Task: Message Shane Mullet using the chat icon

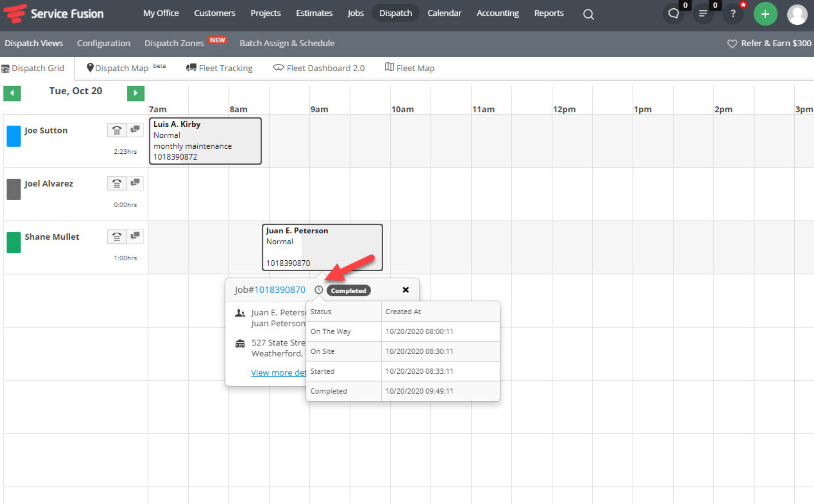Action: (135, 236)
